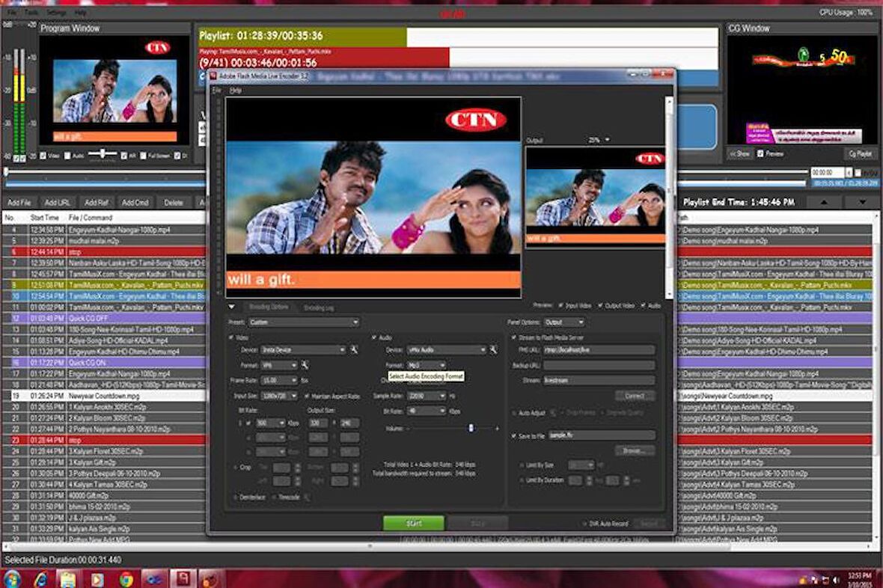Viewport: 883px width, 588px height.
Task: Click Add Cmd playlist button
Action: (x=135, y=202)
